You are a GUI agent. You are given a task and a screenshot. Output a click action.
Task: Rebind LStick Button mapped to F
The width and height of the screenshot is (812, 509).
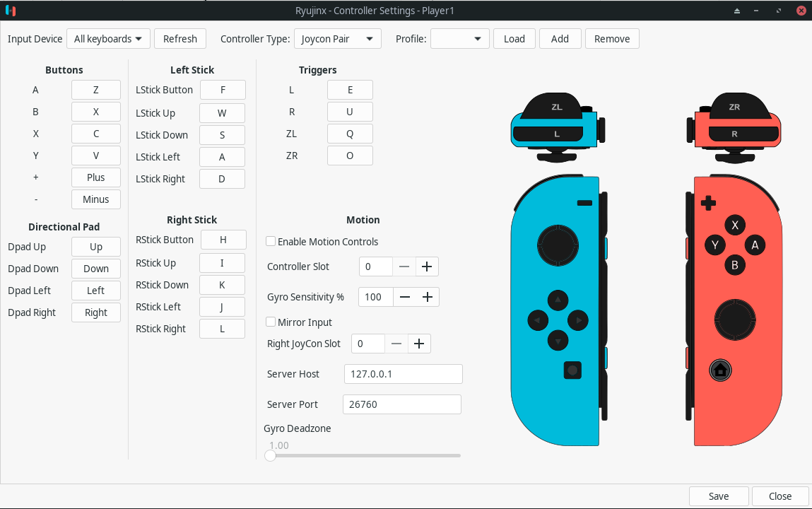click(x=223, y=90)
